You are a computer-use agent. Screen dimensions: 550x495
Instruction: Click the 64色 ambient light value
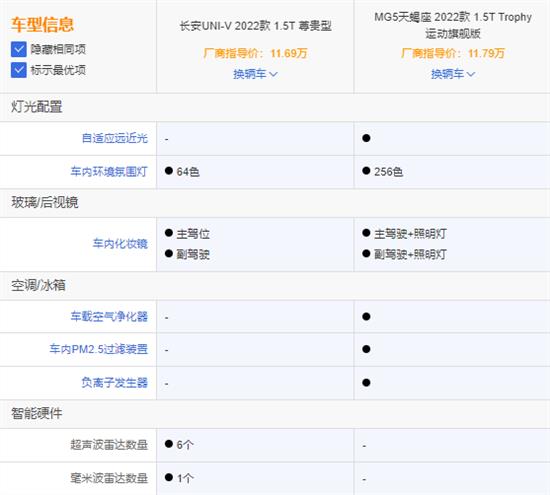(188, 172)
